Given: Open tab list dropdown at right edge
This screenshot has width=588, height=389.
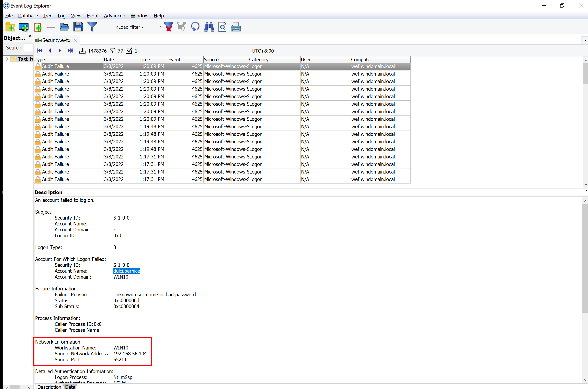Looking at the screenshot, I should 585,41.
